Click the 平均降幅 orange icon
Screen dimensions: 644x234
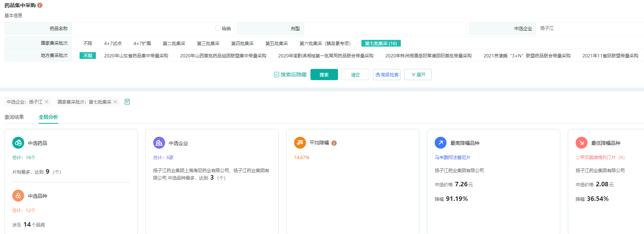pyautogui.click(x=300, y=143)
